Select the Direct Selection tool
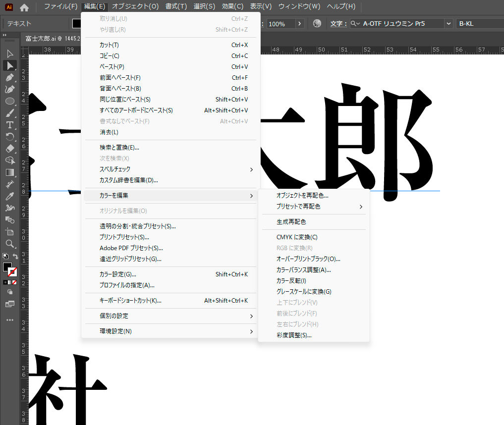The height and width of the screenshot is (425, 504). pos(9,65)
